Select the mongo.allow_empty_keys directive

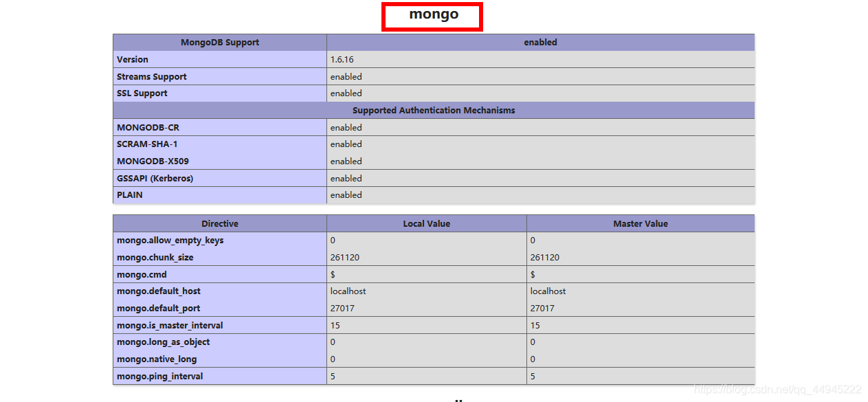click(x=170, y=241)
